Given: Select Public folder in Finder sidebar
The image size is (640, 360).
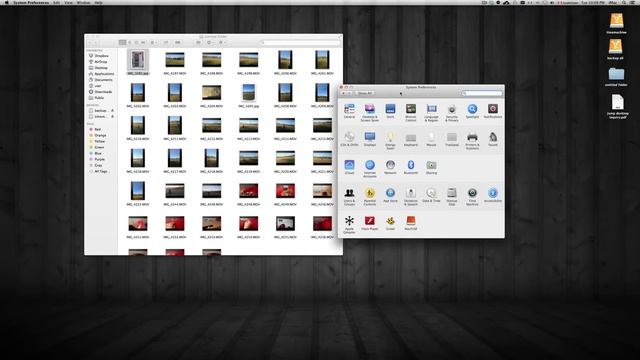Looking at the screenshot, I should point(96,98).
